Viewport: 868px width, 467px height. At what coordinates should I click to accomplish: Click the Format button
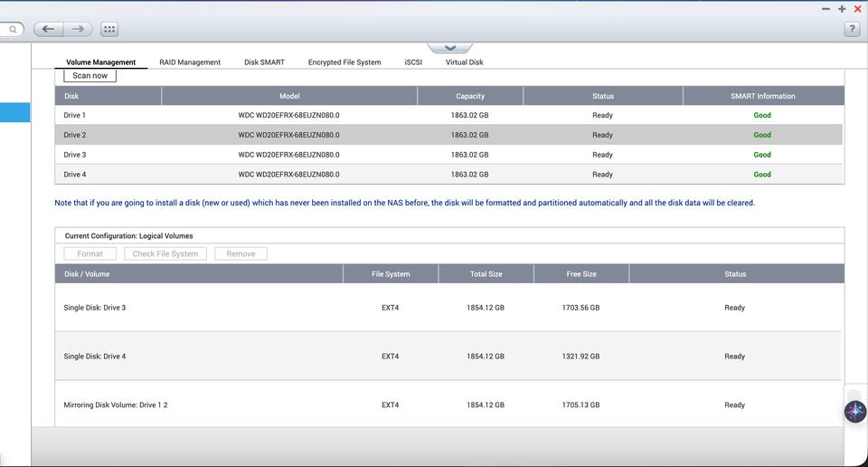click(90, 254)
